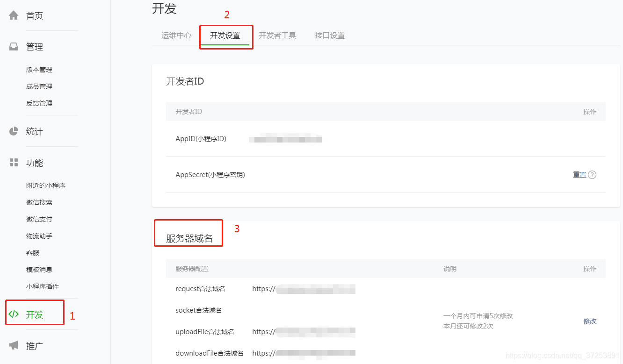Click request domain https:// value
Viewport: 623px width, 364px height.
coord(304,289)
